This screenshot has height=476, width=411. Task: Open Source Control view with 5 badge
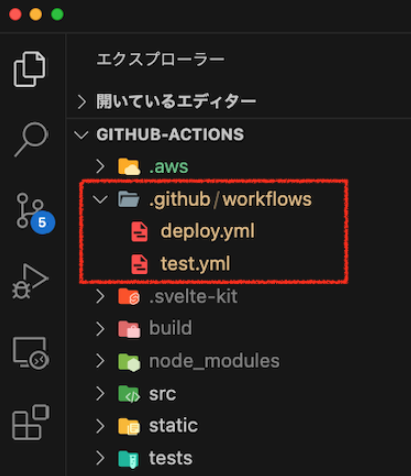pyautogui.click(x=35, y=213)
